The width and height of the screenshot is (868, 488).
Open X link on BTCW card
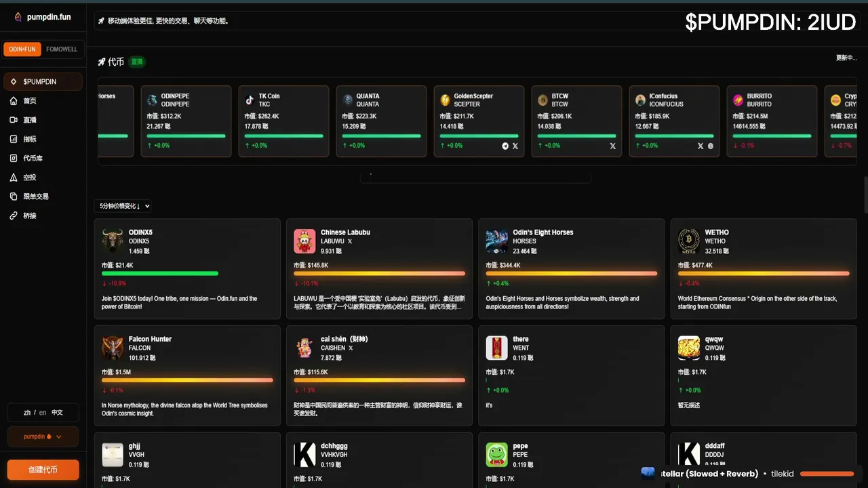pyautogui.click(x=612, y=146)
